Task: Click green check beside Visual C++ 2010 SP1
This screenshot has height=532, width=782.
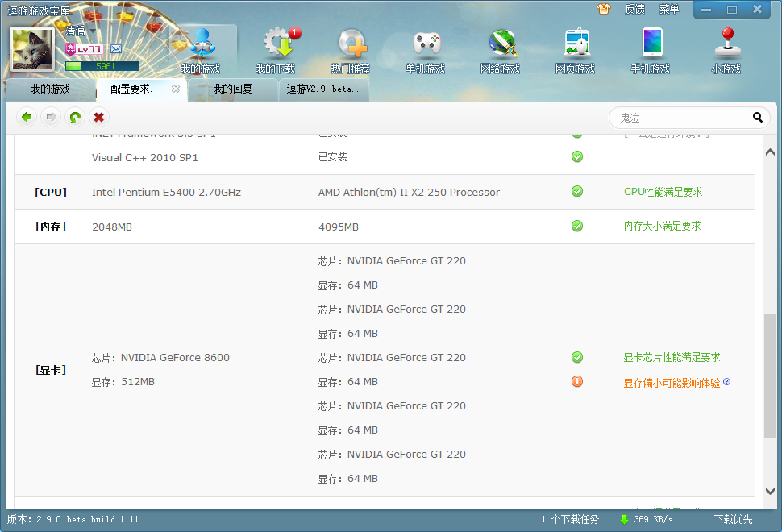Action: coord(577,156)
